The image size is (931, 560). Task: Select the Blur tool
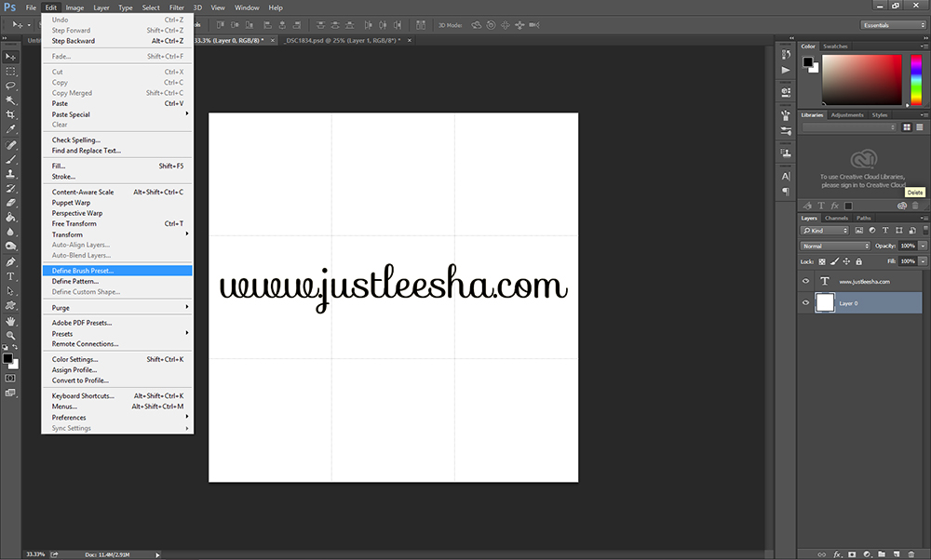click(x=10, y=232)
